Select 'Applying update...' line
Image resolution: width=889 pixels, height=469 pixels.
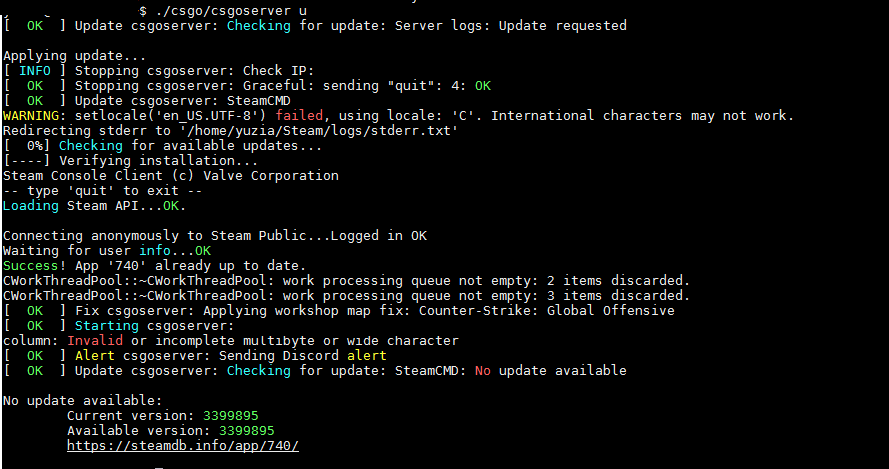pyautogui.click(x=74, y=56)
